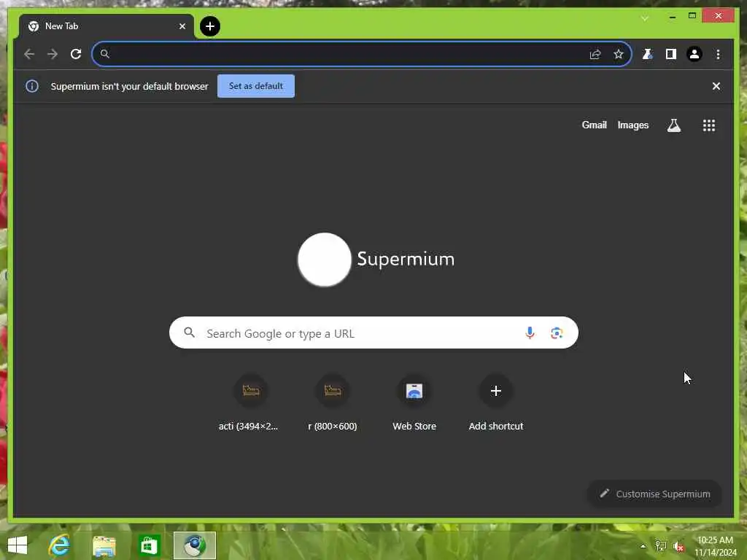The width and height of the screenshot is (747, 560).
Task: Go forward using the forward arrow
Action: tap(53, 54)
